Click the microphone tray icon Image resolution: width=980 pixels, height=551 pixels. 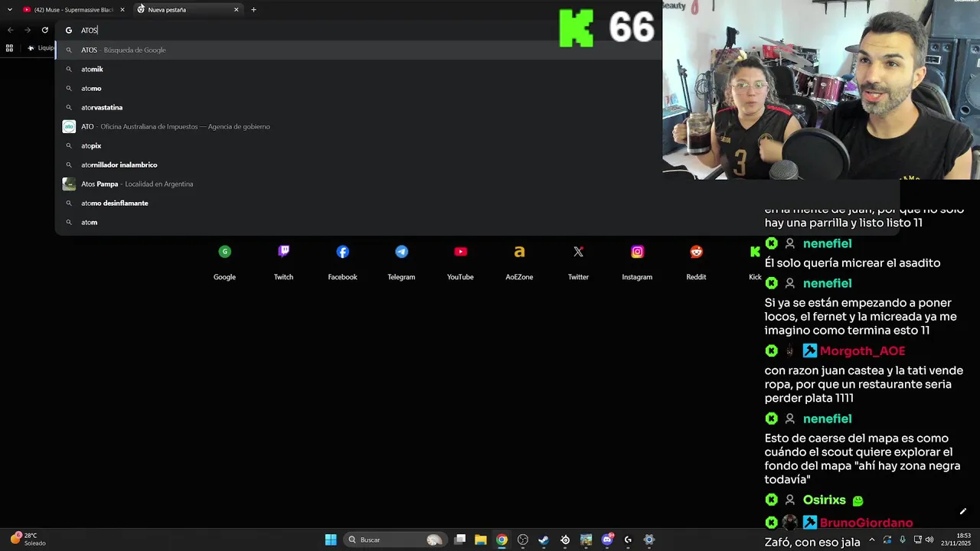pyautogui.click(x=903, y=540)
